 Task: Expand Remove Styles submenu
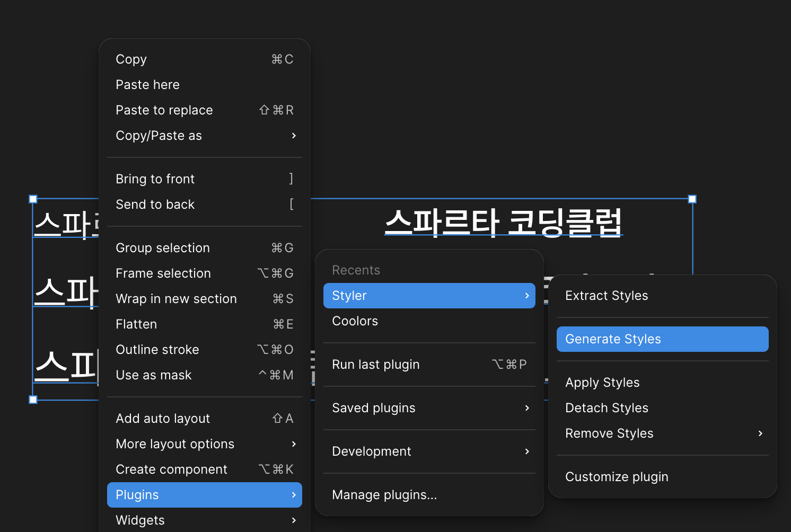pyautogui.click(x=663, y=433)
